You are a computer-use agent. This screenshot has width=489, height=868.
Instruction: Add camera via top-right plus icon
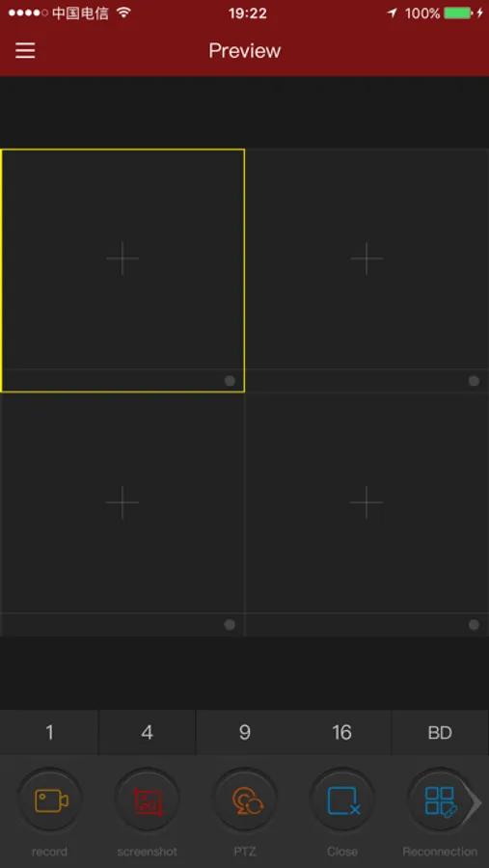(x=367, y=258)
